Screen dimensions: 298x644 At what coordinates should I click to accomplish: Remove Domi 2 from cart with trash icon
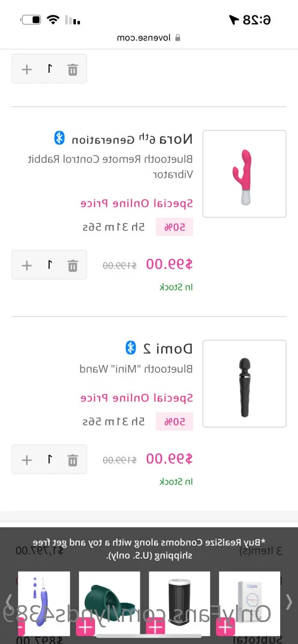point(72,460)
